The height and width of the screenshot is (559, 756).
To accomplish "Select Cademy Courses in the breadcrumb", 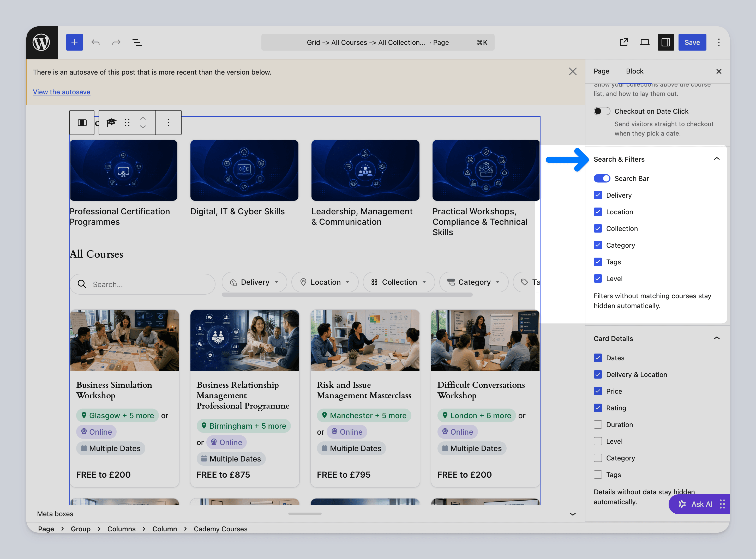I will 220,528.
